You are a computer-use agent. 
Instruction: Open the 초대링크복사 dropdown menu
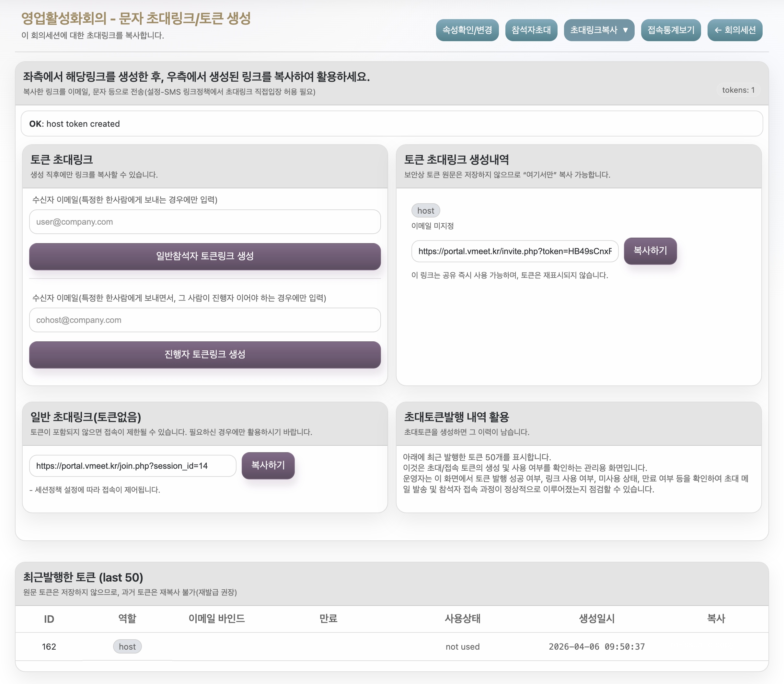[599, 30]
